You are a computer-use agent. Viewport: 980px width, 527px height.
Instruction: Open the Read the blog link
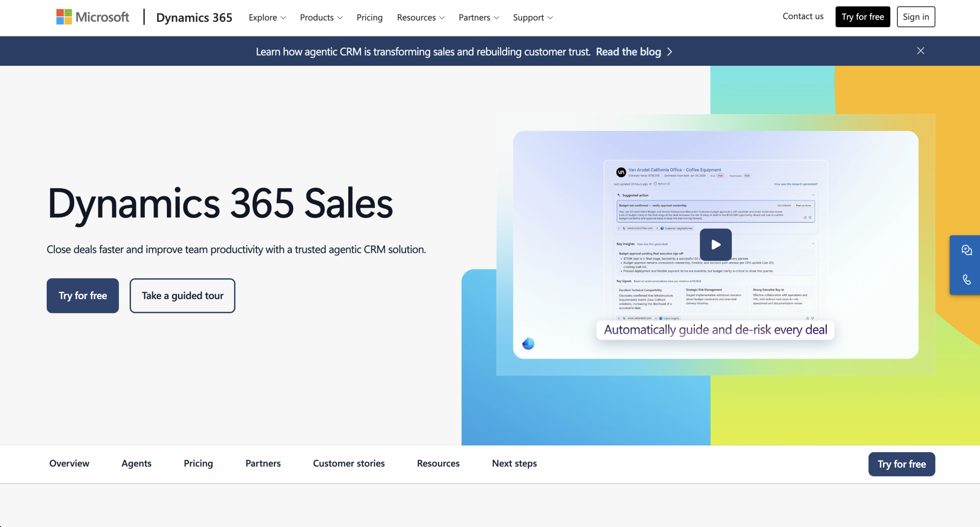(628, 52)
